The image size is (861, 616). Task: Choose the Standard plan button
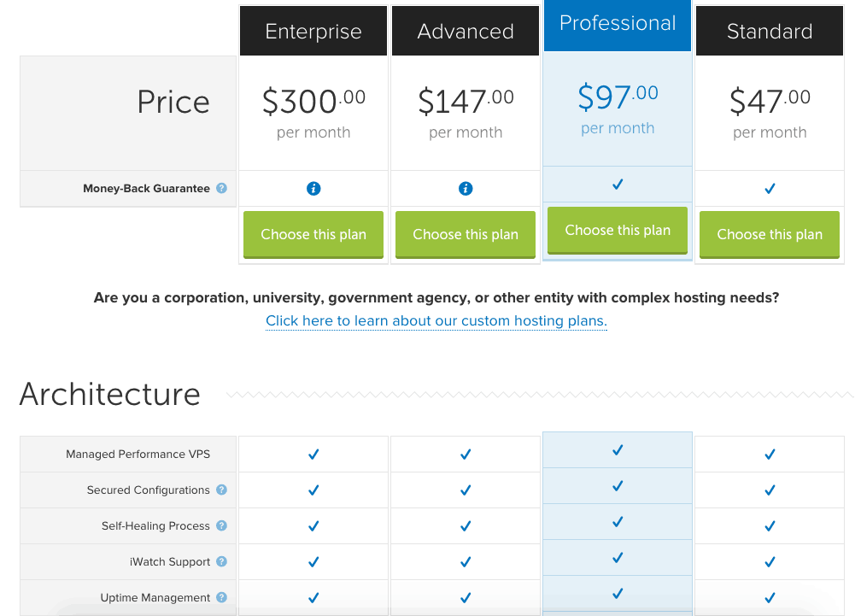(x=770, y=234)
